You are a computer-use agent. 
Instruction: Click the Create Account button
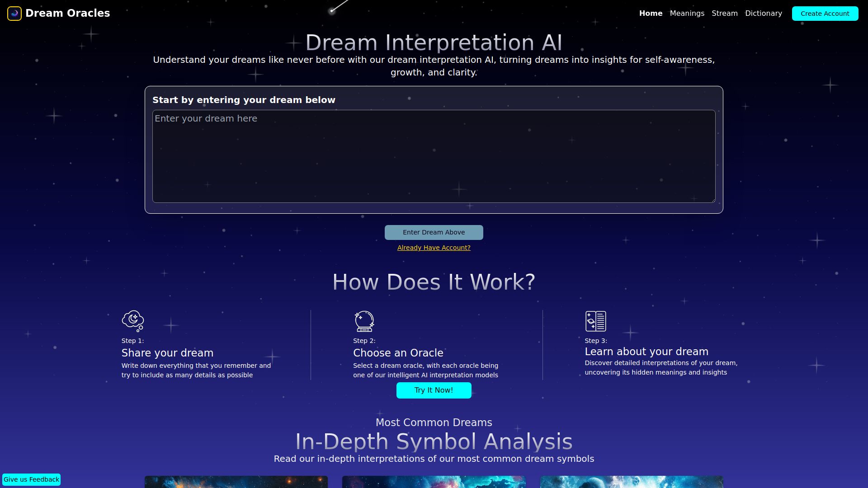[x=825, y=13]
